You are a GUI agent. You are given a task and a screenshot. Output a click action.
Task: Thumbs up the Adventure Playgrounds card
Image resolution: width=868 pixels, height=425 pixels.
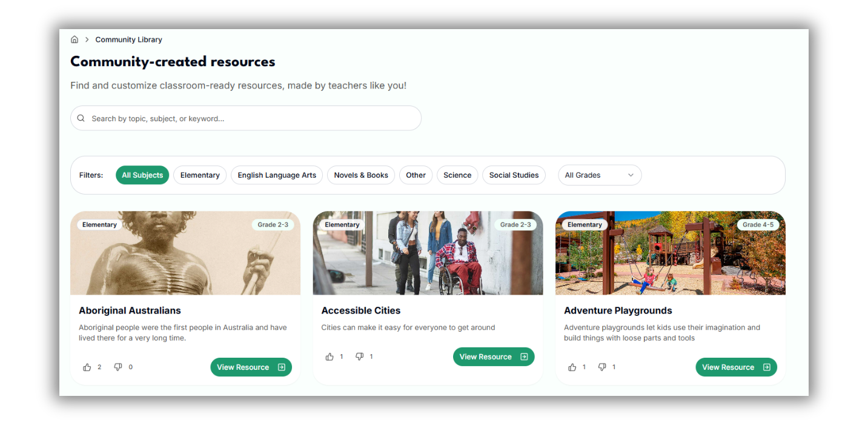coord(572,367)
